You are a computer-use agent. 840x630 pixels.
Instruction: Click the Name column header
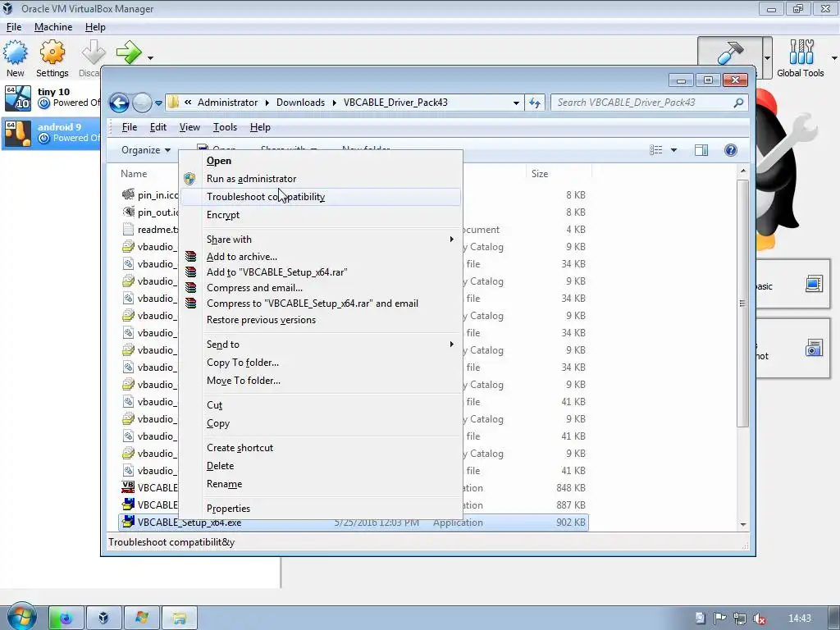click(x=134, y=174)
